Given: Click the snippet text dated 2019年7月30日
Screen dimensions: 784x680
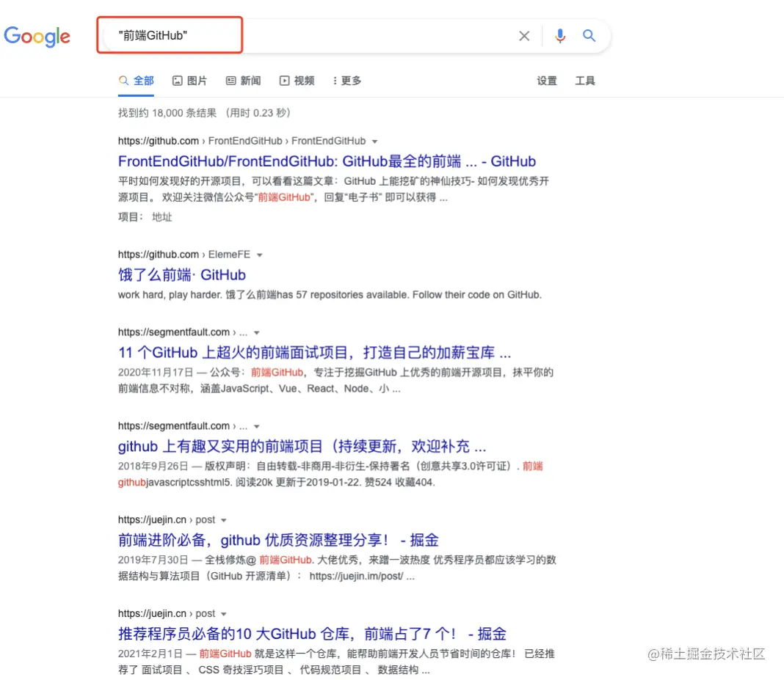Looking at the screenshot, I should (337, 568).
